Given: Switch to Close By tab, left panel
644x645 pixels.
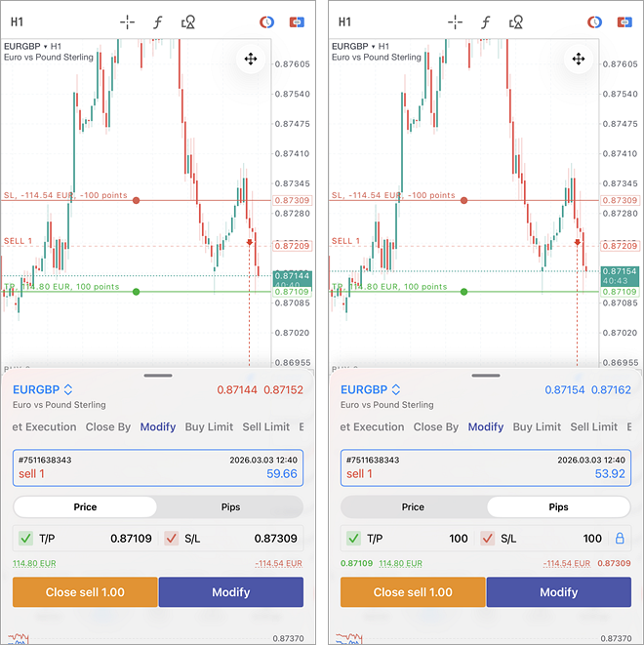Looking at the screenshot, I should point(108,427).
